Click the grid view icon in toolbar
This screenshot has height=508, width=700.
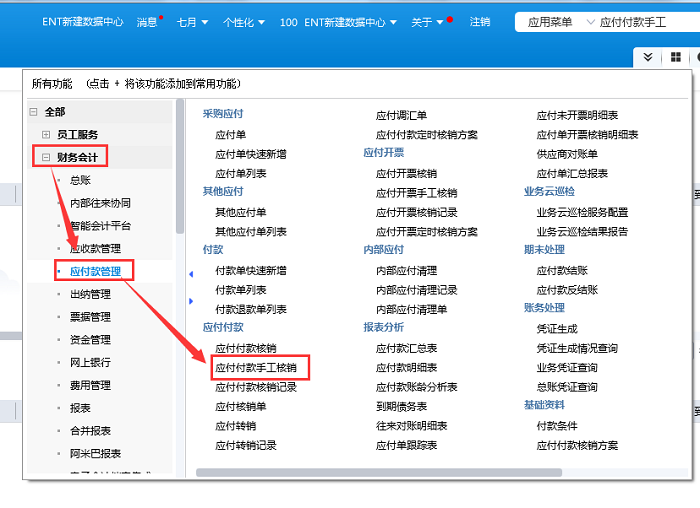click(x=677, y=58)
